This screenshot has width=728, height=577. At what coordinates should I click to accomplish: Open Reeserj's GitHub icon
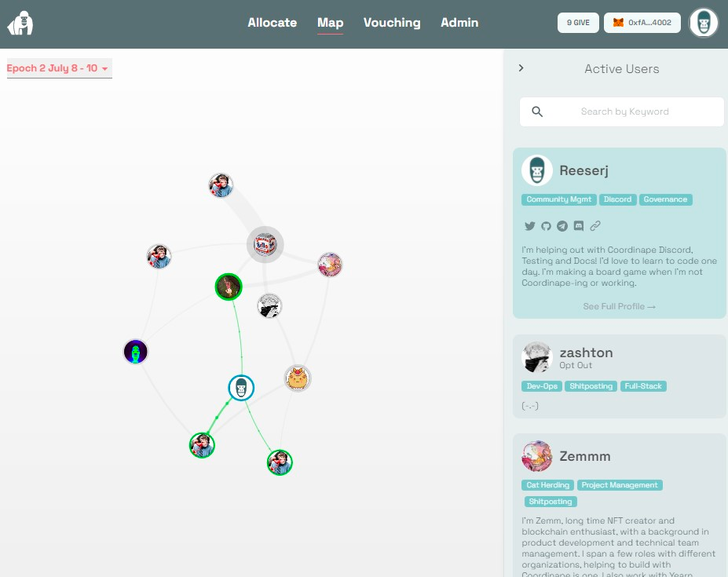(546, 226)
